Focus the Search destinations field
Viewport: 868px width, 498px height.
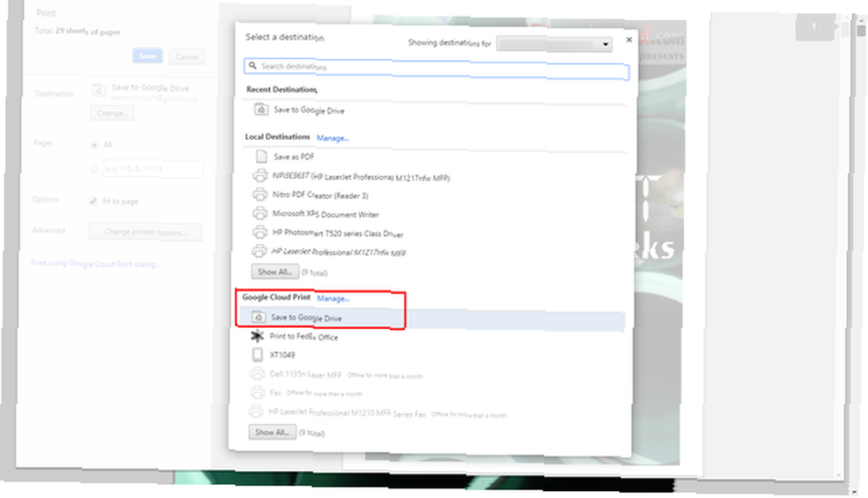point(437,68)
